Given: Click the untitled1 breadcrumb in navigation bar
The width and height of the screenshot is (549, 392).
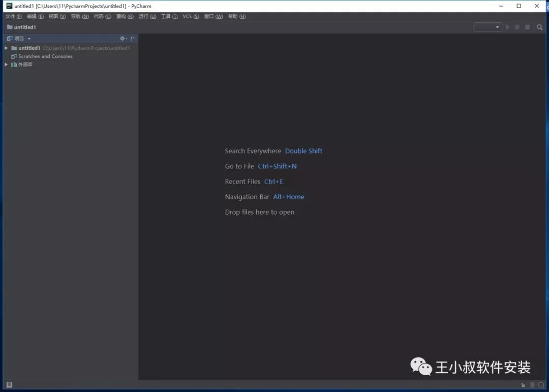Looking at the screenshot, I should pyautogui.click(x=21, y=27).
